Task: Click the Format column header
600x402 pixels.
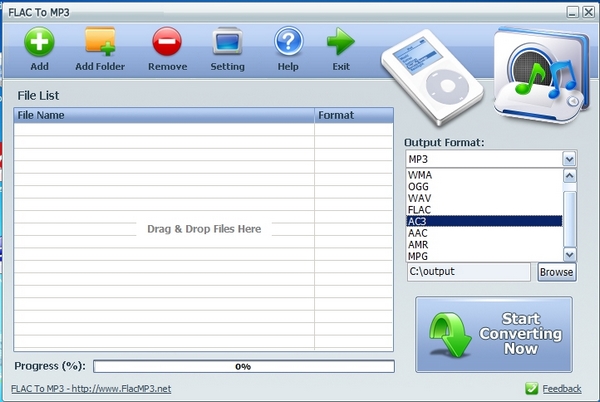Action: tap(354, 115)
